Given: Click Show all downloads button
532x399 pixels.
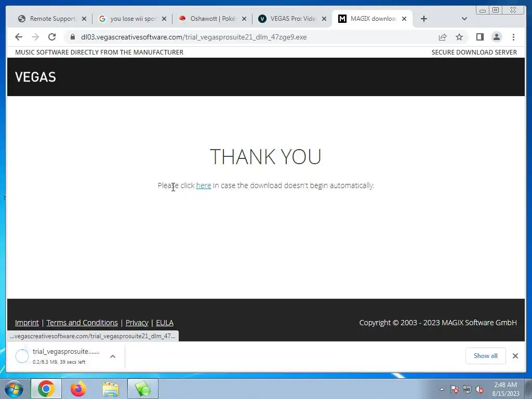Looking at the screenshot, I should tap(486, 356).
